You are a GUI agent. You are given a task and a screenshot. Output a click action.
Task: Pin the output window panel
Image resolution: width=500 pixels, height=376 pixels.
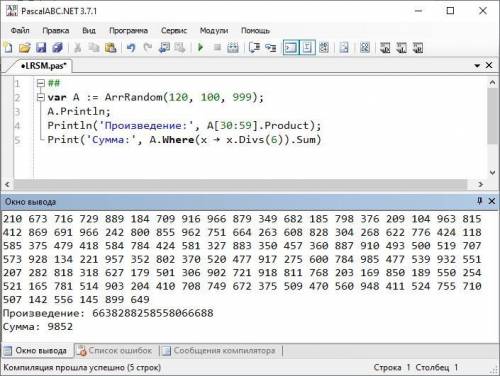point(479,201)
